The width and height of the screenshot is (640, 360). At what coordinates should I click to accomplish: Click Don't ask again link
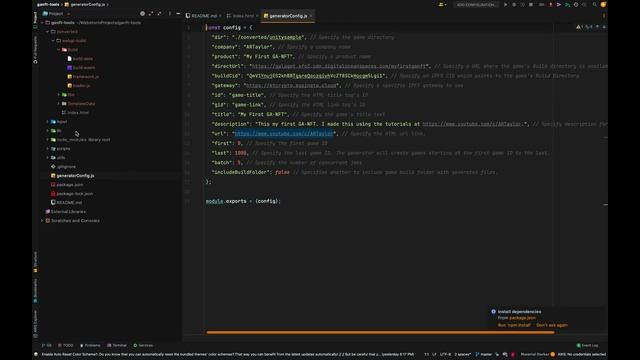pyautogui.click(x=551, y=325)
